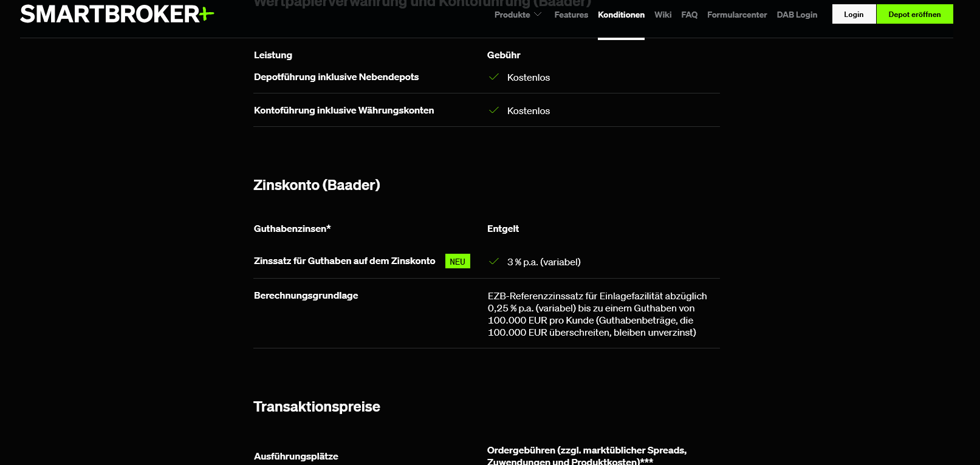Click the Gebühr column header
The height and width of the screenshot is (465, 980).
504,55
